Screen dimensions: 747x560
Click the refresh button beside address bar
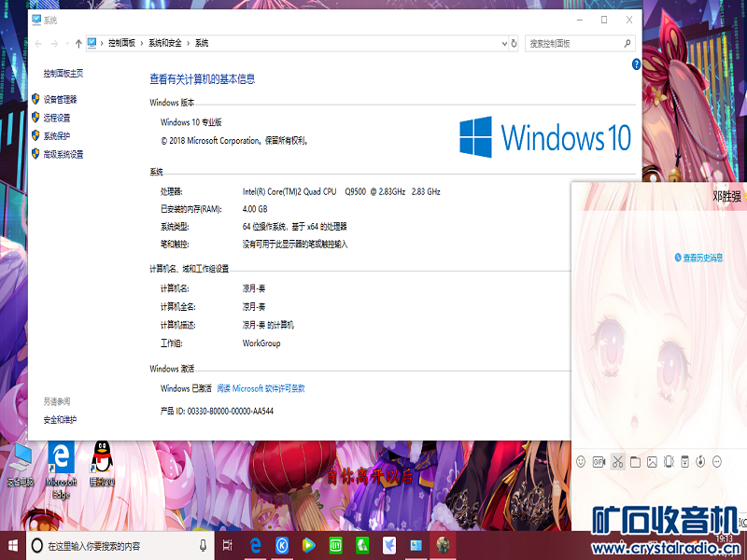click(514, 43)
